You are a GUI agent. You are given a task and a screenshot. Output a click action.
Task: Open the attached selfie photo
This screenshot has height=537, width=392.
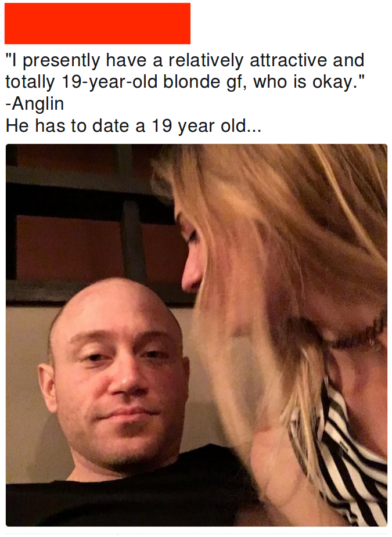196,335
